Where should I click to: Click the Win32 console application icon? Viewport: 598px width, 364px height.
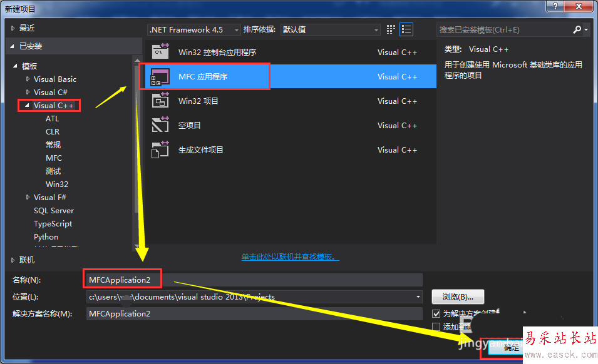(160, 51)
